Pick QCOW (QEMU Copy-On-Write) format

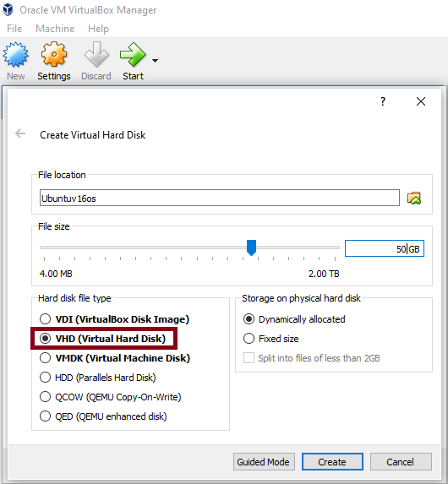click(110, 397)
